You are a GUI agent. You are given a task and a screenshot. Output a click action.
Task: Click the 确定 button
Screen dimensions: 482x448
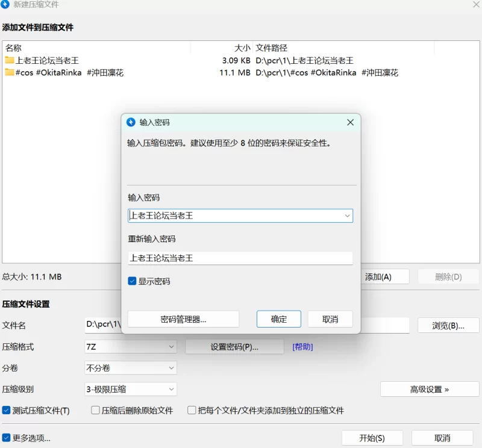(279, 319)
